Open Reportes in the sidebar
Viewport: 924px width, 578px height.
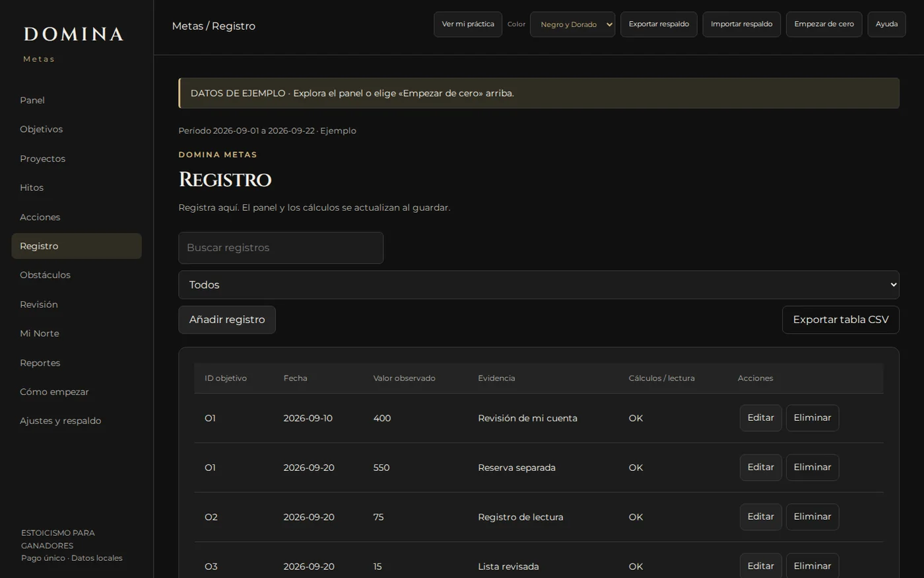tap(76, 363)
